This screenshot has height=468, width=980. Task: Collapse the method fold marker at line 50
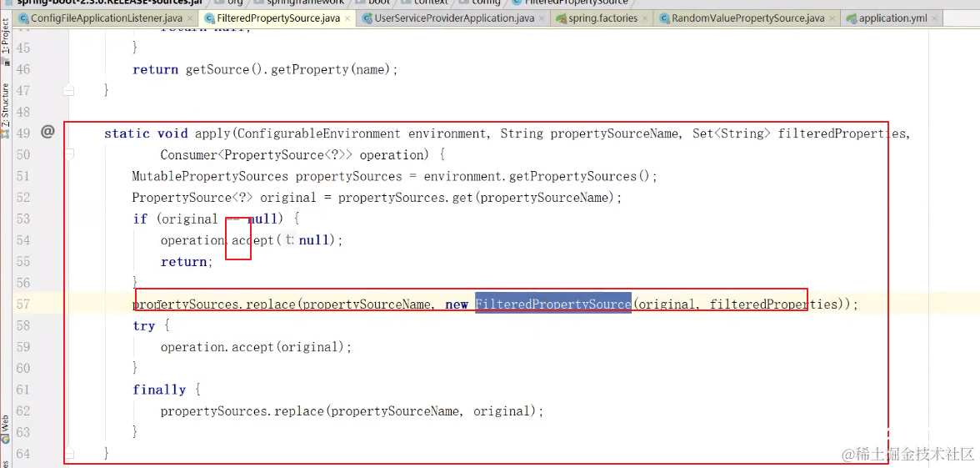[68, 154]
